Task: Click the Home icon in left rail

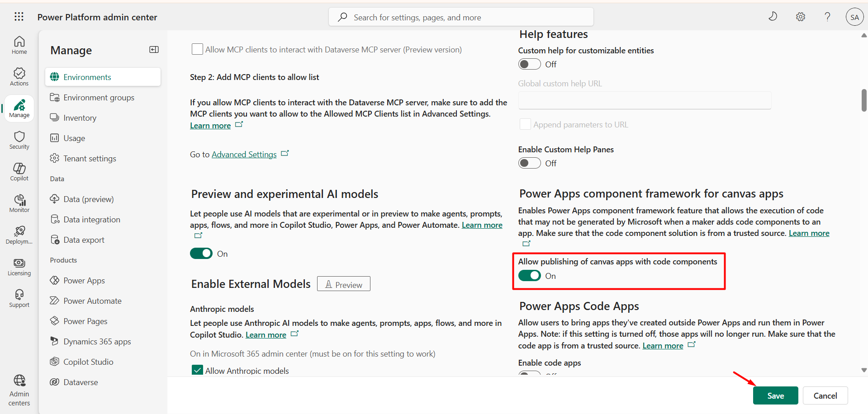Action: [19, 45]
